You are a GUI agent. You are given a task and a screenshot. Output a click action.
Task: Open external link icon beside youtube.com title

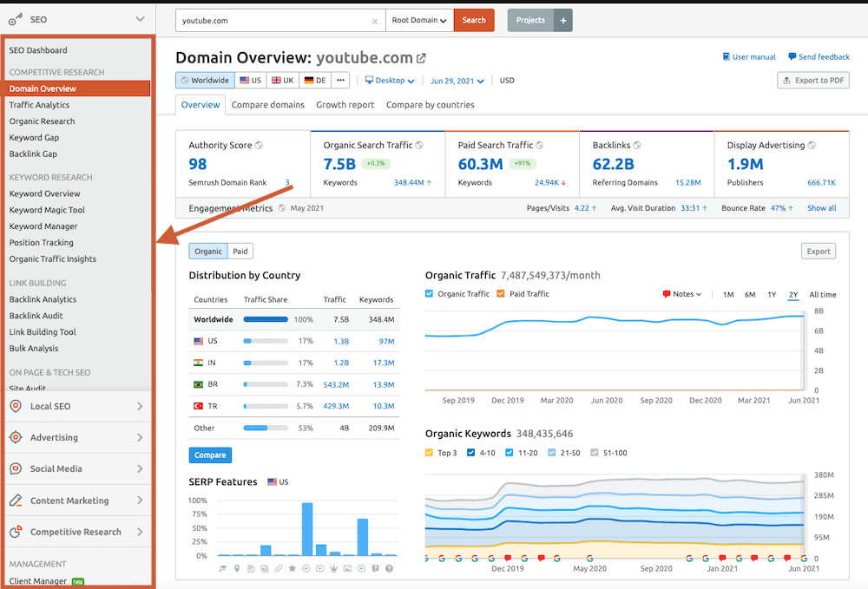(421, 58)
